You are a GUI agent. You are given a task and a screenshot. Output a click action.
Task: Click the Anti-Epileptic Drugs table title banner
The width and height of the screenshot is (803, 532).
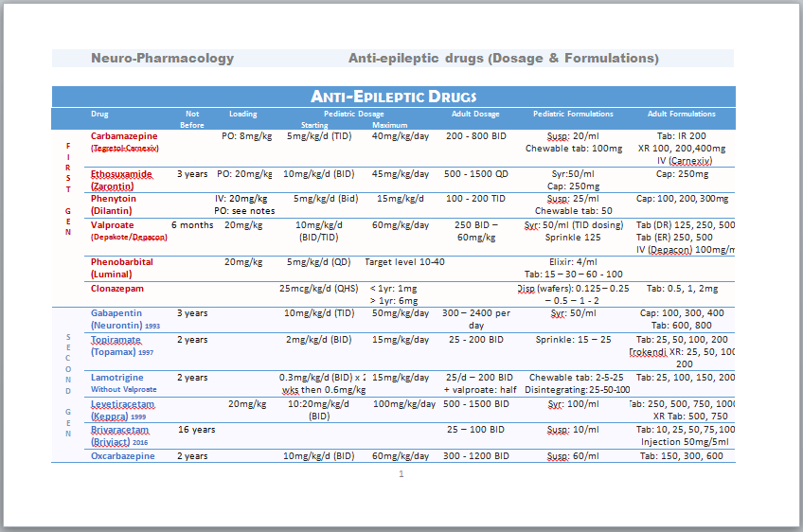click(x=393, y=97)
